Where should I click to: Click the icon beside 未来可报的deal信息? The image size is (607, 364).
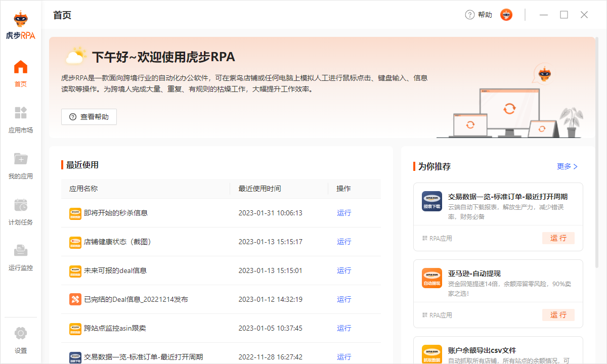pos(75,271)
